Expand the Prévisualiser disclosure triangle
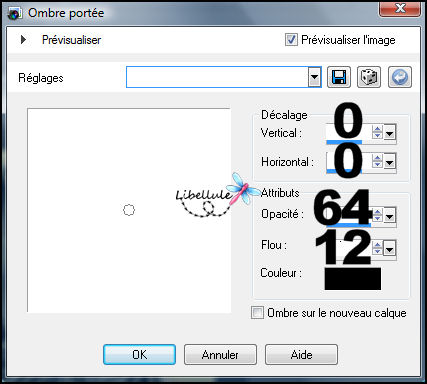The height and width of the screenshot is (384, 427). pos(23,40)
